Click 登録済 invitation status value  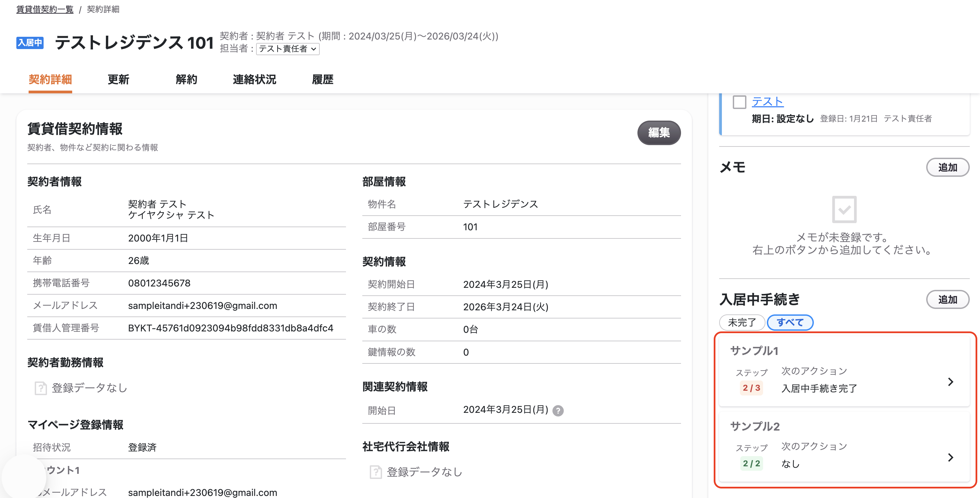142,447
